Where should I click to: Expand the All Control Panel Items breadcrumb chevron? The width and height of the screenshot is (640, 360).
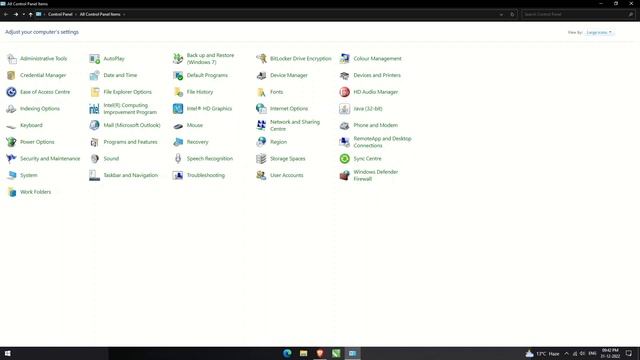click(x=124, y=14)
